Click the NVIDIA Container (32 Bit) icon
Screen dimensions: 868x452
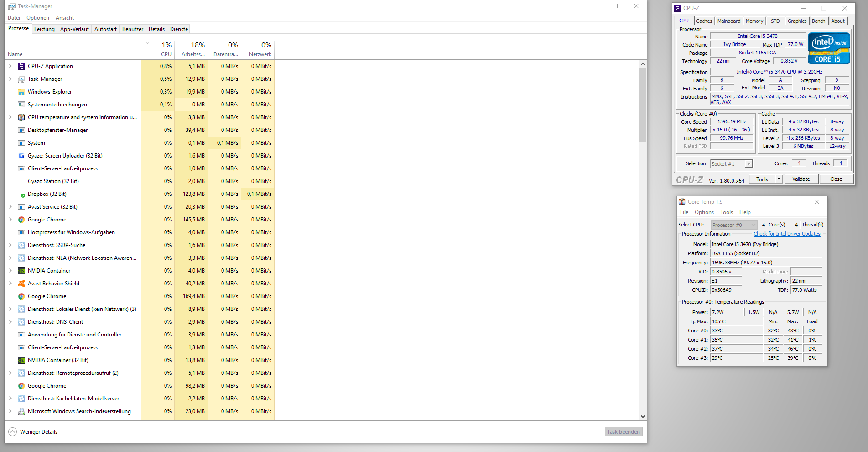(21, 360)
